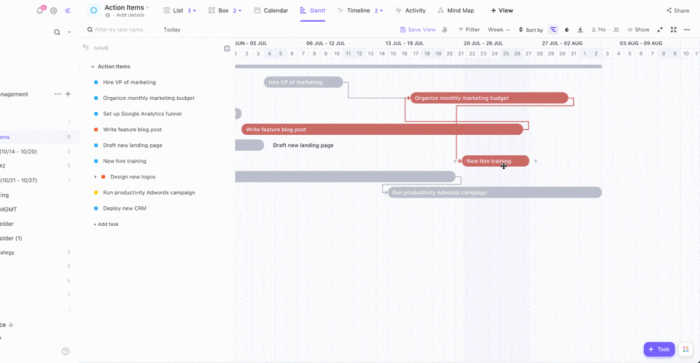Viewport: 700px width, 363px height.
Task: Click the export download icon in toolbar
Action: point(580,29)
